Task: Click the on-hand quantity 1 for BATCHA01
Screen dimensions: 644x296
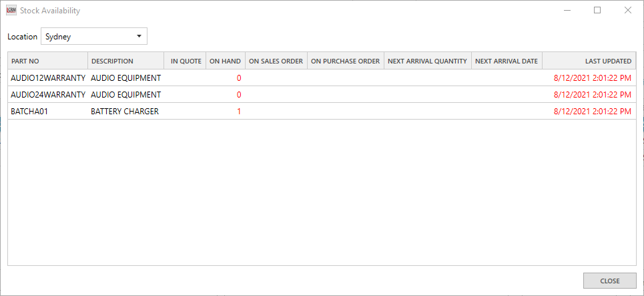Action: (x=238, y=112)
